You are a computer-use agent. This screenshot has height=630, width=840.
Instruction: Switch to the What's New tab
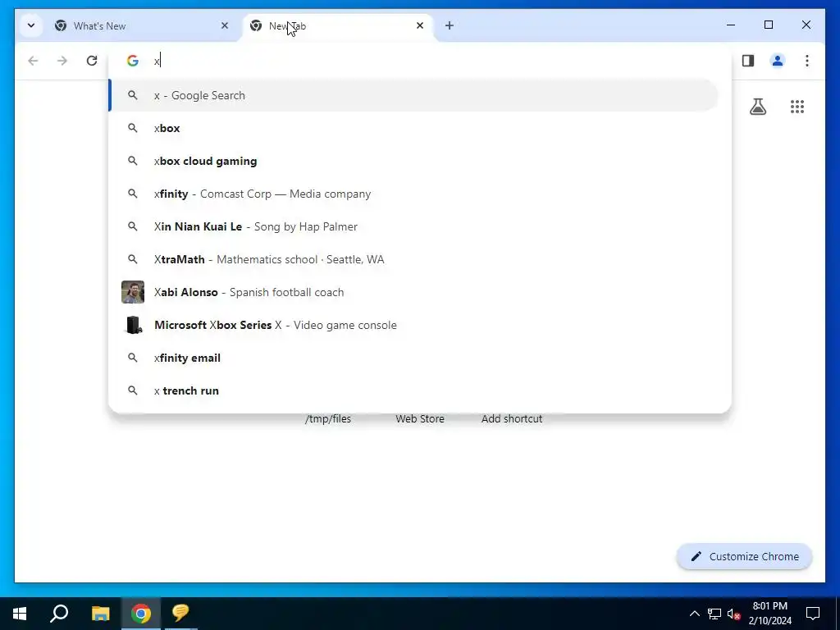[141, 25]
